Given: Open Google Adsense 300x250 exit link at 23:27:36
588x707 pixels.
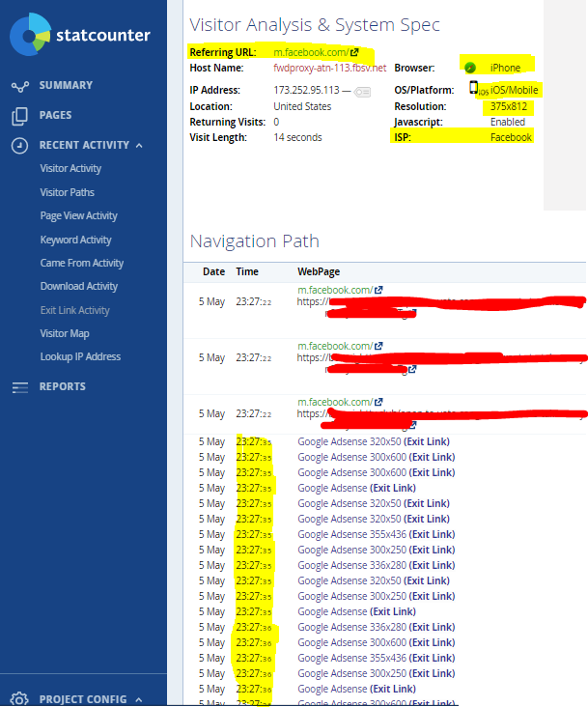Looking at the screenshot, I should pos(377,673).
